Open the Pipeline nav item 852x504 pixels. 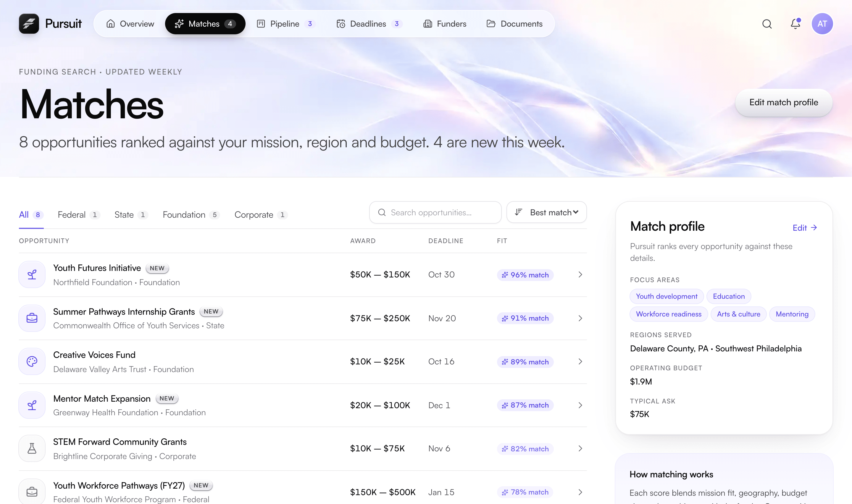[286, 24]
